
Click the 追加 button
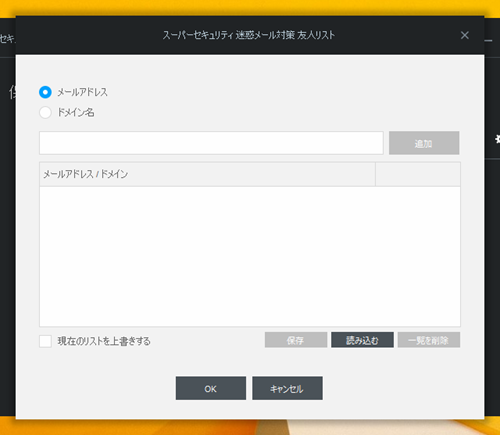424,143
